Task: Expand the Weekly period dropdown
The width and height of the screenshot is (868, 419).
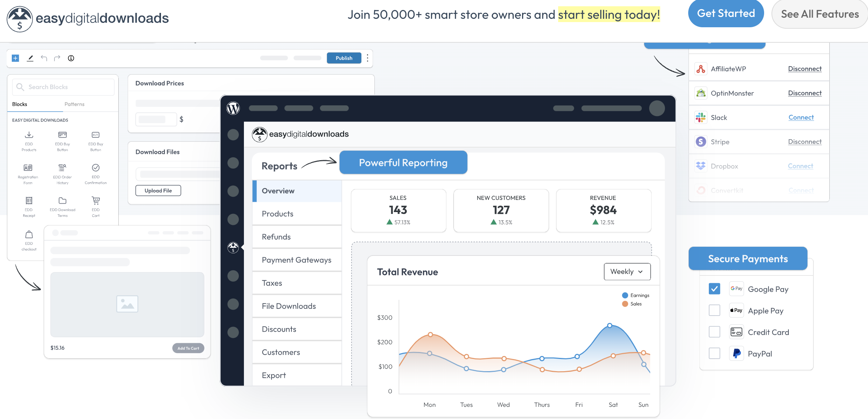Action: pos(627,271)
